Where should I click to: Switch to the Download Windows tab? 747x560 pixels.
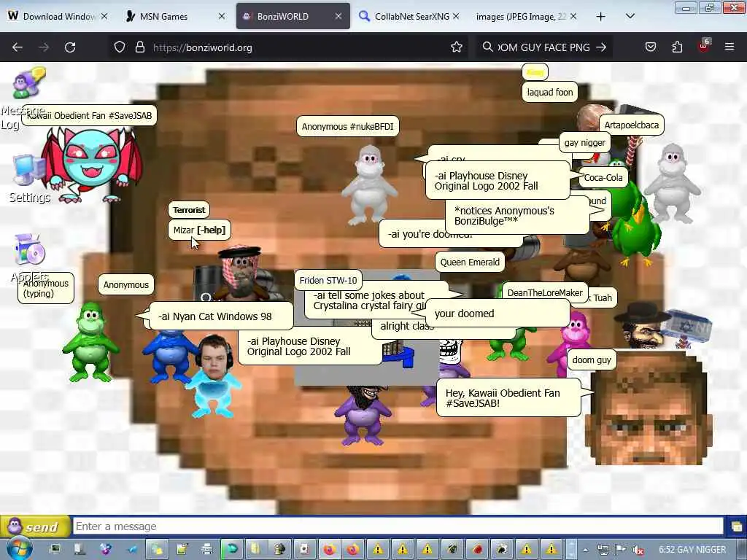click(58, 16)
